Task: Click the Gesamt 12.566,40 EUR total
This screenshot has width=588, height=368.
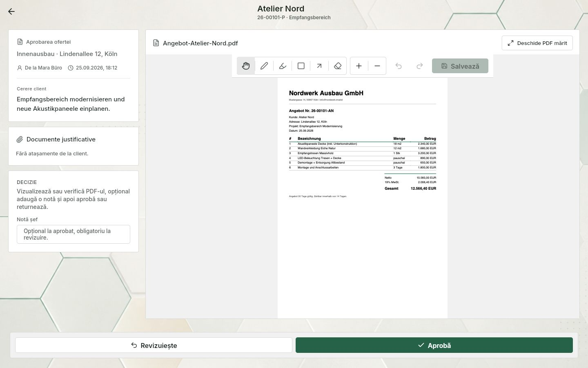Action: [410, 188]
